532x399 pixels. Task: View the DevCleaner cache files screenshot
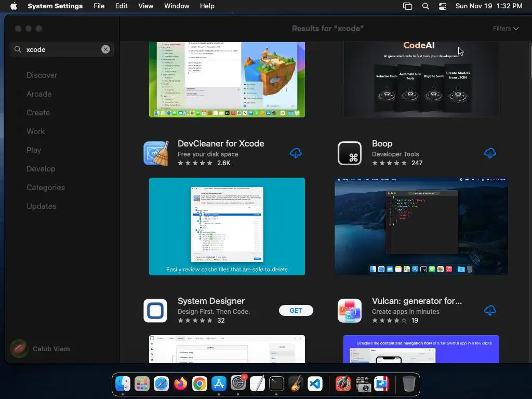pos(227,227)
